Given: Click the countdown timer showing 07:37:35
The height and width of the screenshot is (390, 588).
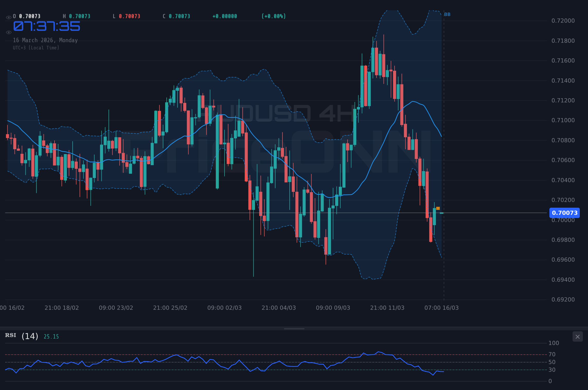Looking at the screenshot, I should pyautogui.click(x=47, y=26).
